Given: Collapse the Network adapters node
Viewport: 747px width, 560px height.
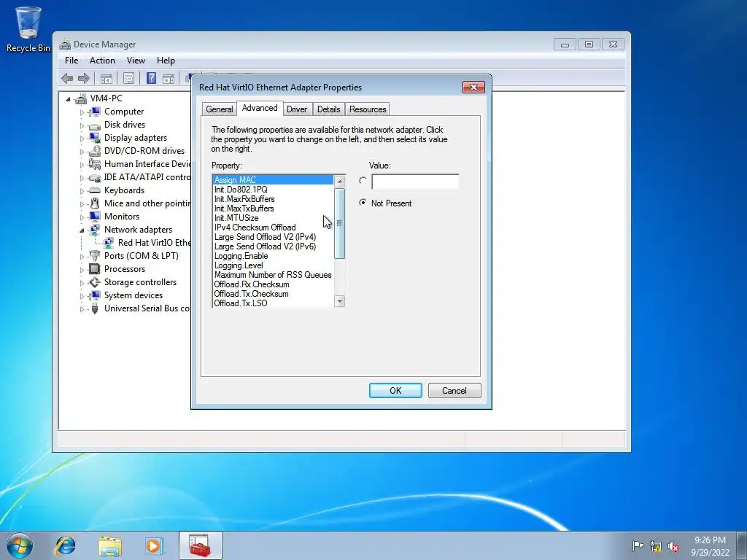Looking at the screenshot, I should (x=82, y=230).
